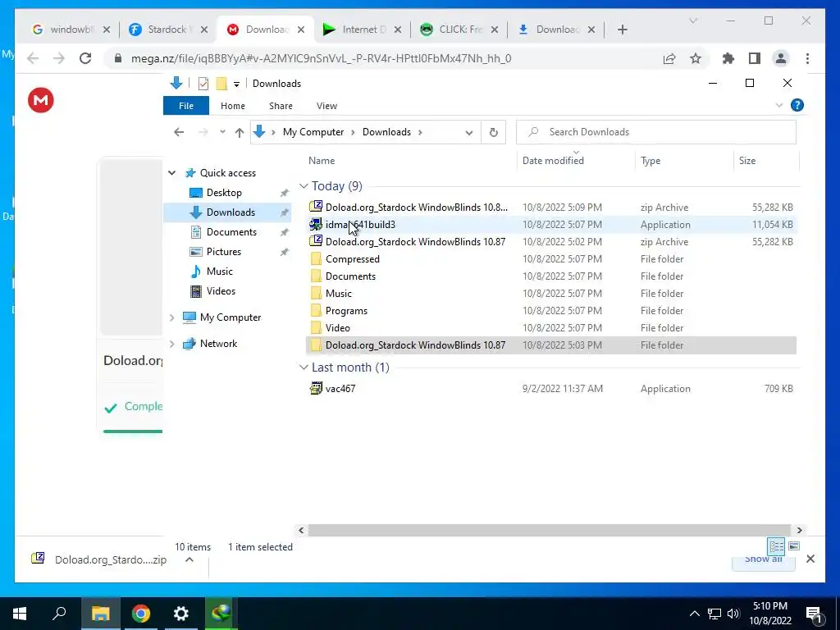This screenshot has height=630, width=840.
Task: Bookmark this tab with the star icon
Action: [696, 59]
